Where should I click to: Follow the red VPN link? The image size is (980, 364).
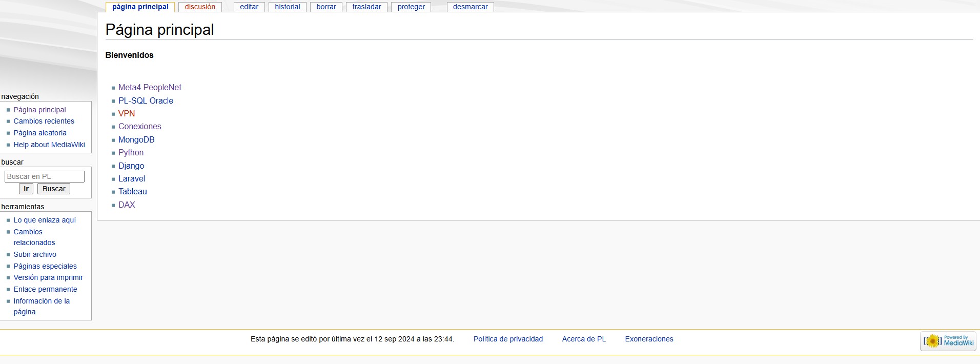(127, 114)
